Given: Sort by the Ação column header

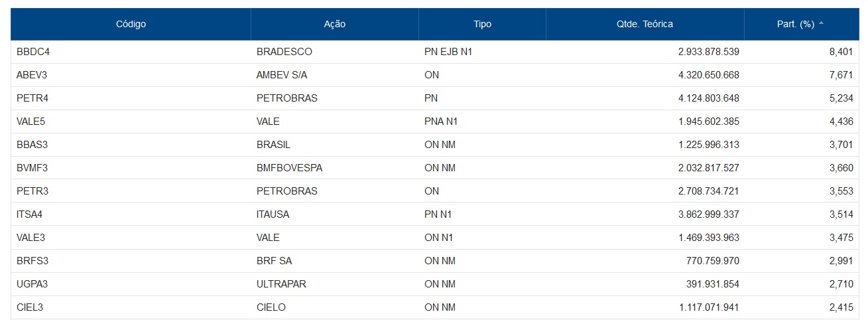Looking at the screenshot, I should click(x=334, y=24).
